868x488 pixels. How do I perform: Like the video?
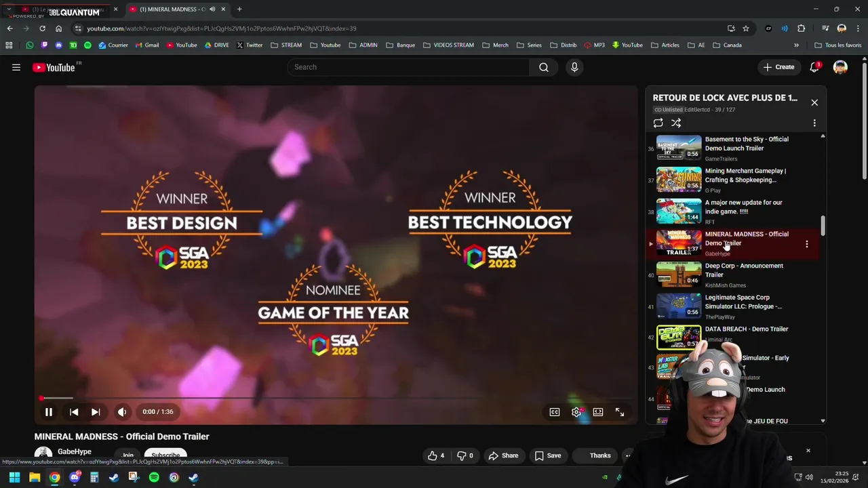point(436,455)
